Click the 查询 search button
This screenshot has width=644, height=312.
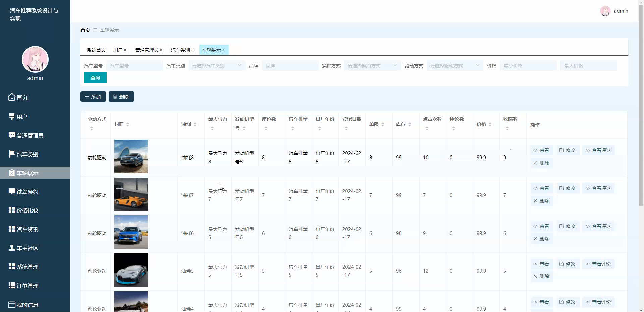[x=95, y=78]
